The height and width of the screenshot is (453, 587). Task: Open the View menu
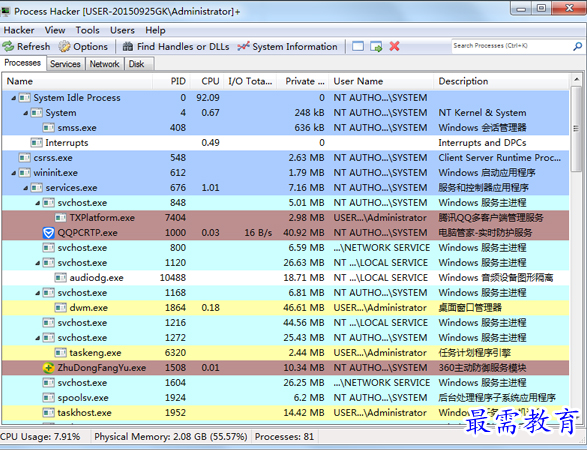(55, 30)
